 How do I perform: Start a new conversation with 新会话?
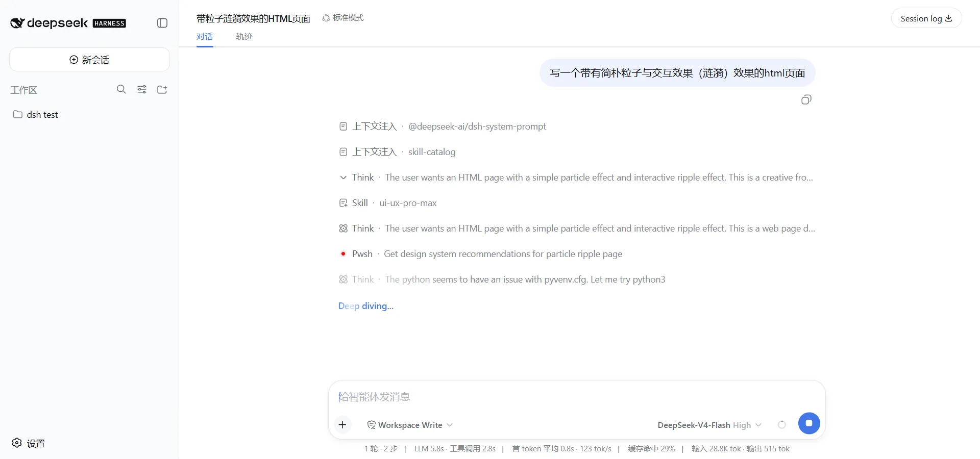89,60
